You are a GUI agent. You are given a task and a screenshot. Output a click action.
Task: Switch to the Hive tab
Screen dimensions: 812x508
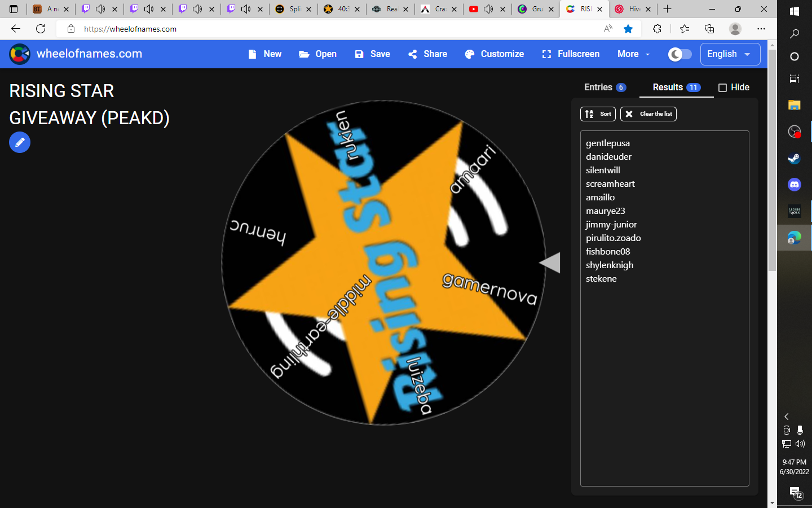tap(633, 9)
